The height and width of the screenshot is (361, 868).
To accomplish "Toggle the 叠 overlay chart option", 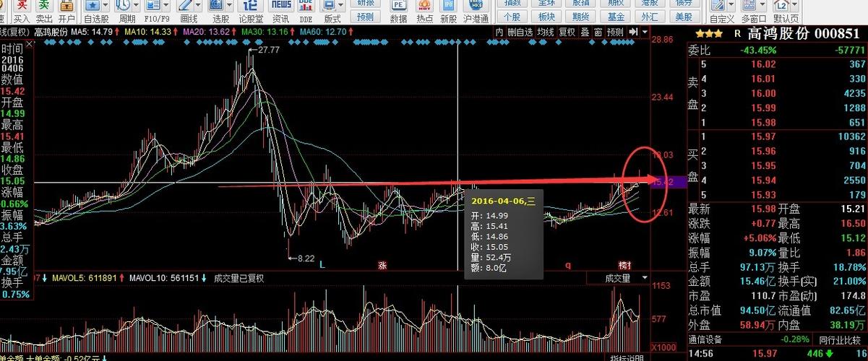I will pyautogui.click(x=585, y=32).
